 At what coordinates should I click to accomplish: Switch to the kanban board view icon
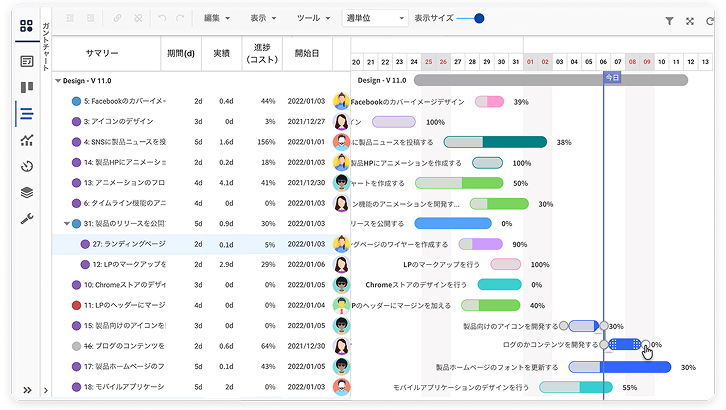[x=26, y=88]
